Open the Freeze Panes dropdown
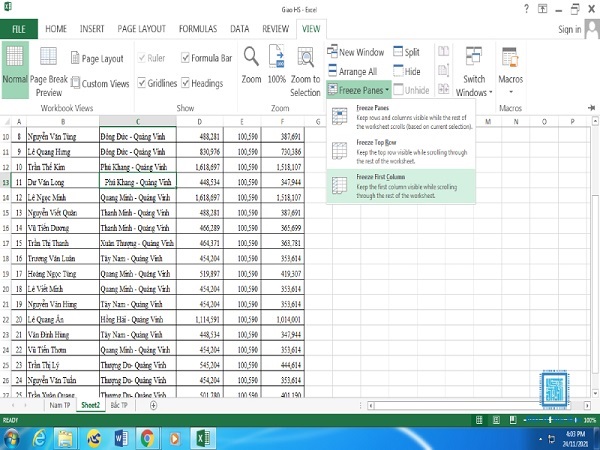The height and width of the screenshot is (450, 600). tap(359, 90)
